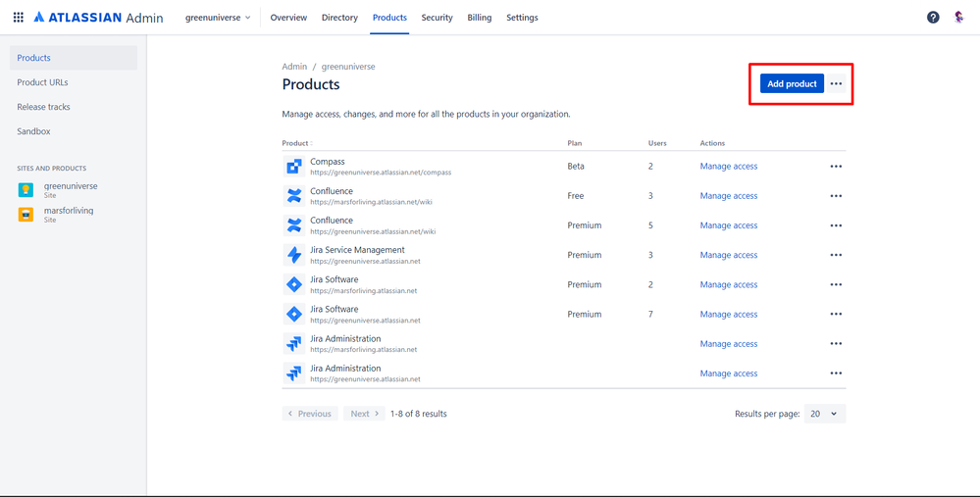Click the greenuniverse site icon in sidebar
The image size is (980, 497).
[26, 189]
